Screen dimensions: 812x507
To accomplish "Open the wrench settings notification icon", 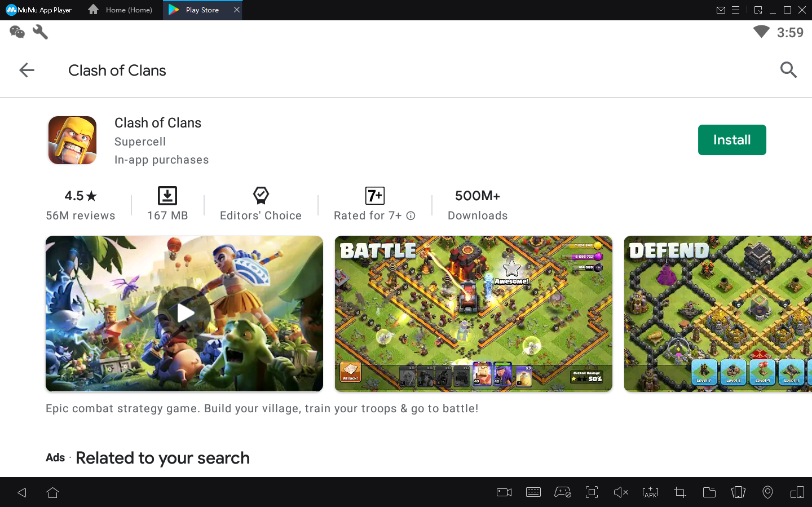I will coord(40,32).
